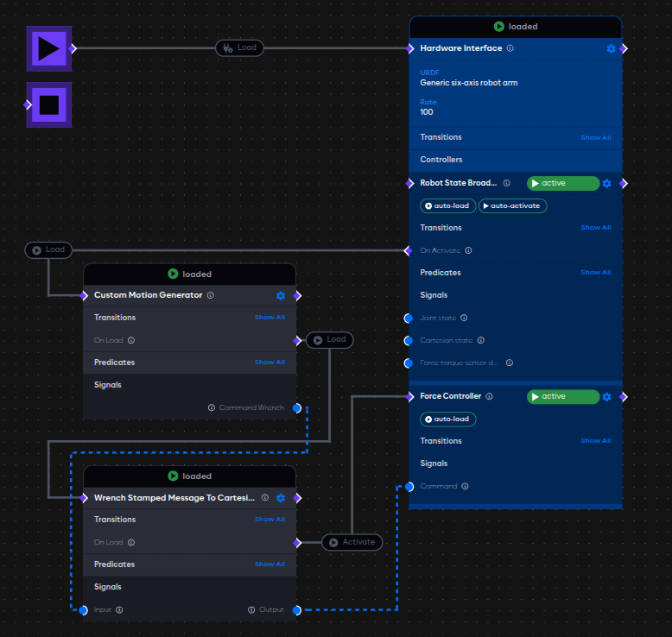Select the Rate value 100

pyautogui.click(x=427, y=112)
